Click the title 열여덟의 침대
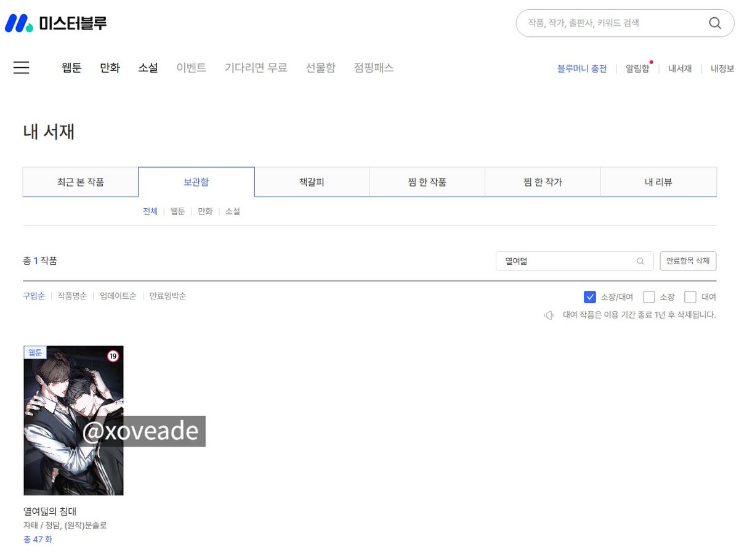Image resolution: width=739 pixels, height=560 pixels. pyautogui.click(x=49, y=511)
